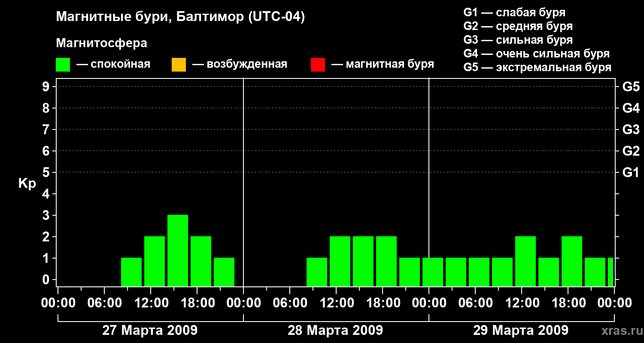This screenshot has width=644, height=343.
Task: Click the 00:00–03:00 bar on 29 March
Action: 433,272
